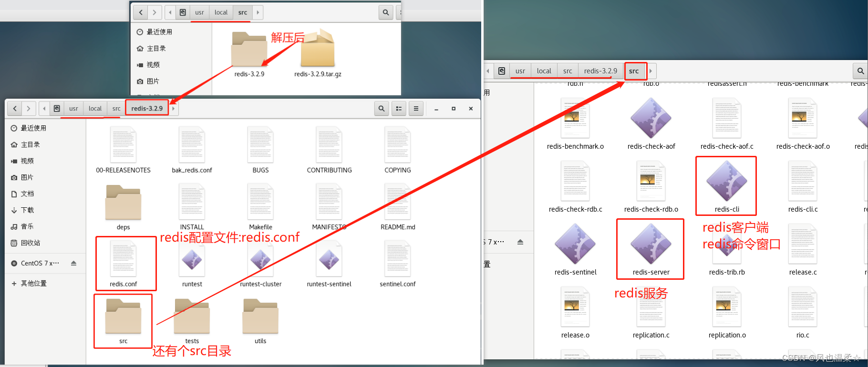The height and width of the screenshot is (367, 868).
Task: Open sentinel.conf file
Action: click(x=398, y=263)
